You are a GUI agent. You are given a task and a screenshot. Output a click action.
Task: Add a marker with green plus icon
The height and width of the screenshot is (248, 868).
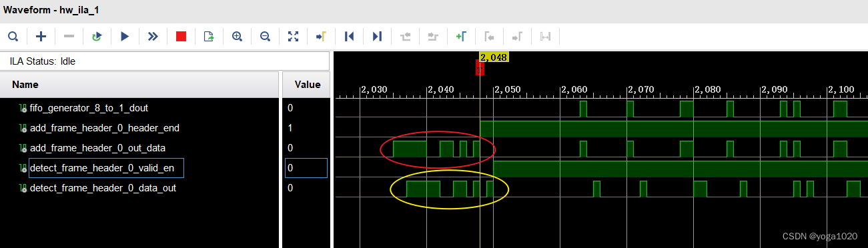pos(461,36)
